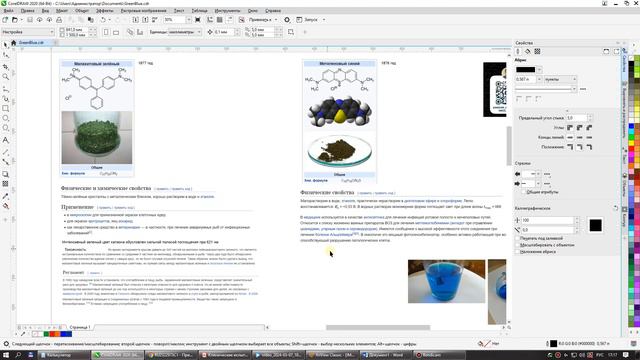Select the Pick tool in toolbox
640x360 pixels.
[5, 45]
